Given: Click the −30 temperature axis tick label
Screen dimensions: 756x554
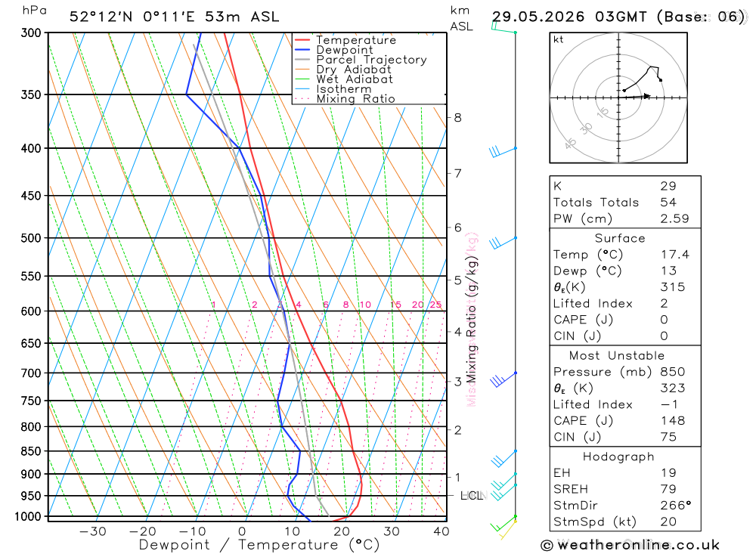Looking at the screenshot, I should (92, 531).
